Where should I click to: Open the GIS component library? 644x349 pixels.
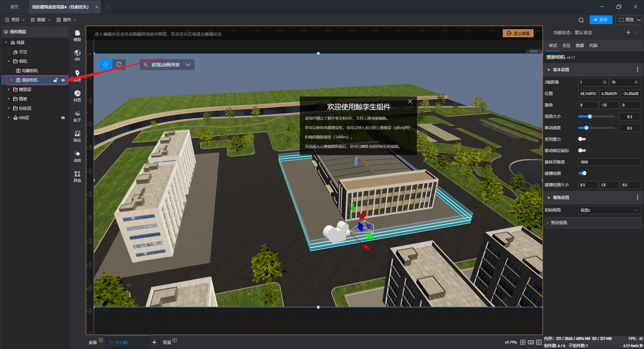pos(77,55)
